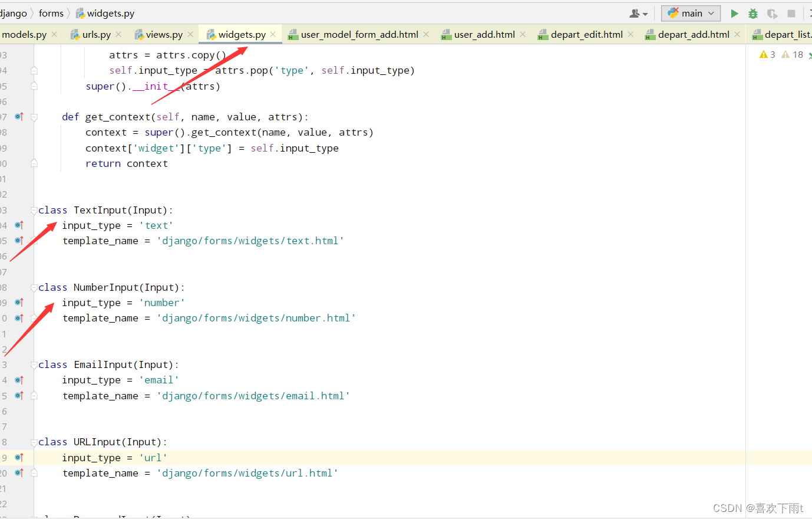This screenshot has height=519, width=812.
Task: Close the urls.py tab
Action: click(118, 34)
